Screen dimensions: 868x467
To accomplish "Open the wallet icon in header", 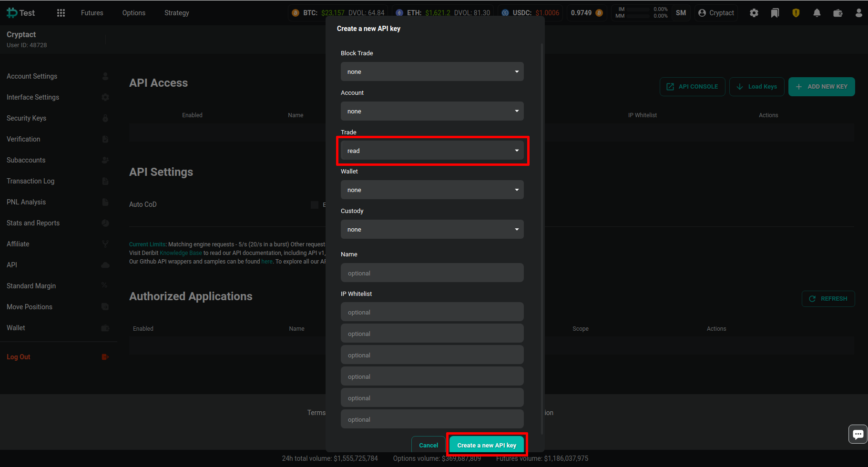I will click(x=838, y=13).
